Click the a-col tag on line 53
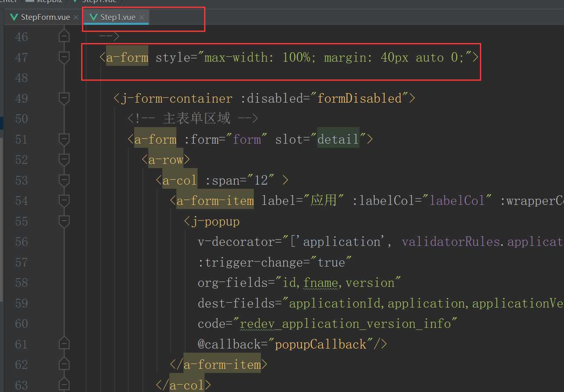This screenshot has width=564, height=392. 179,180
